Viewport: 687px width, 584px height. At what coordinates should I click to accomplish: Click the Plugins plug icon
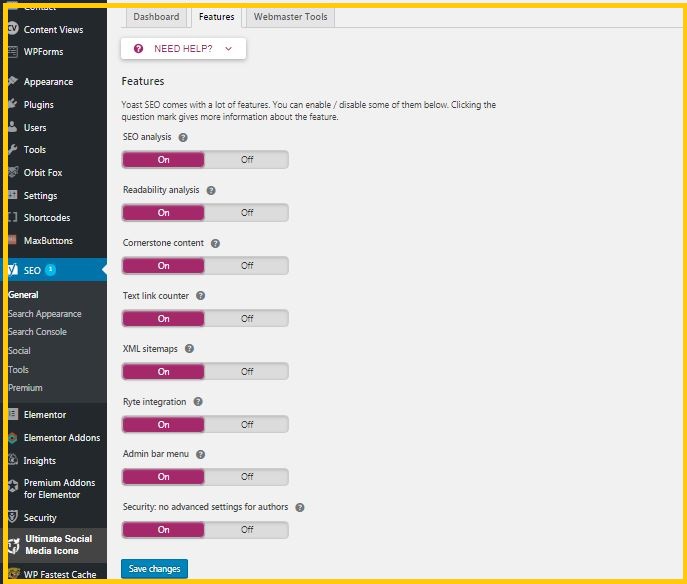click(13, 104)
